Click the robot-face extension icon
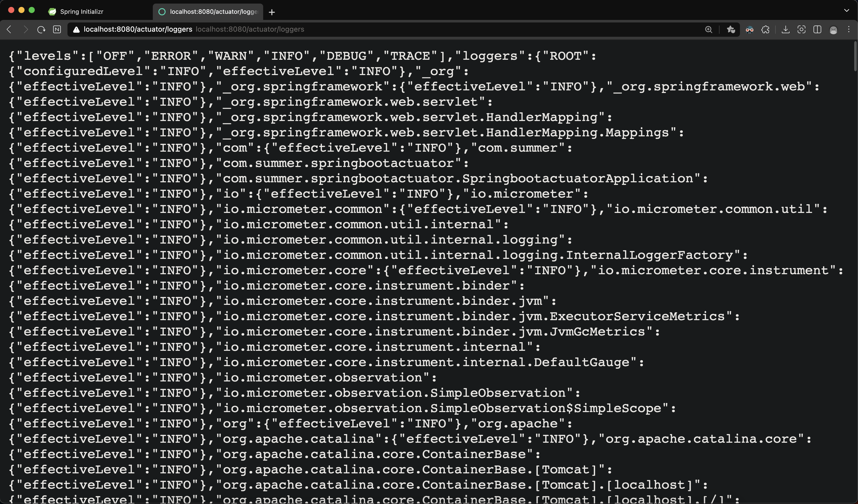Screen dimensions: 858x504 pyautogui.click(x=749, y=30)
